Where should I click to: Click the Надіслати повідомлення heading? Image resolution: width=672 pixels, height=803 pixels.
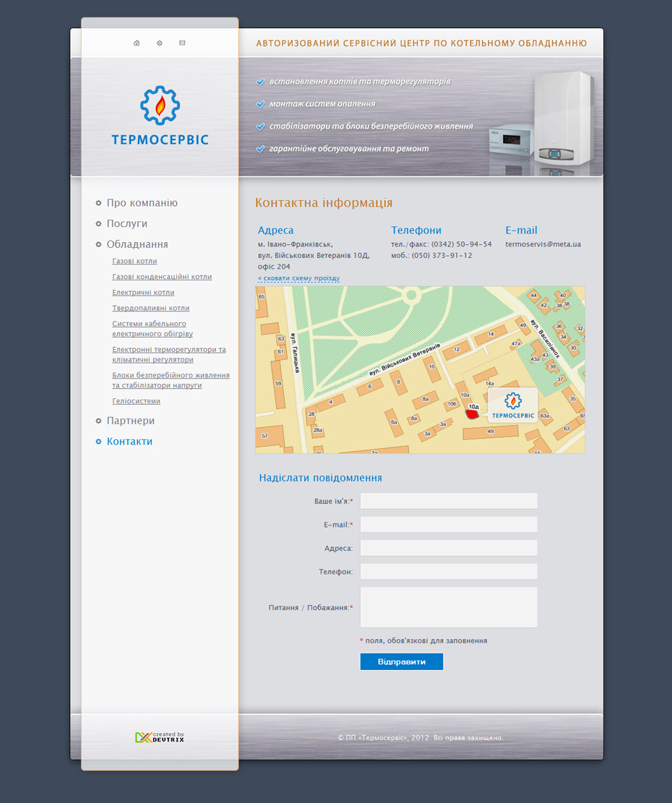(x=320, y=478)
